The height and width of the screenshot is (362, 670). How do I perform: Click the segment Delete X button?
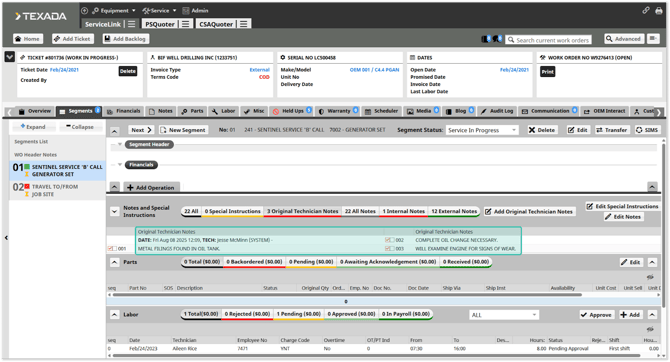[542, 130]
